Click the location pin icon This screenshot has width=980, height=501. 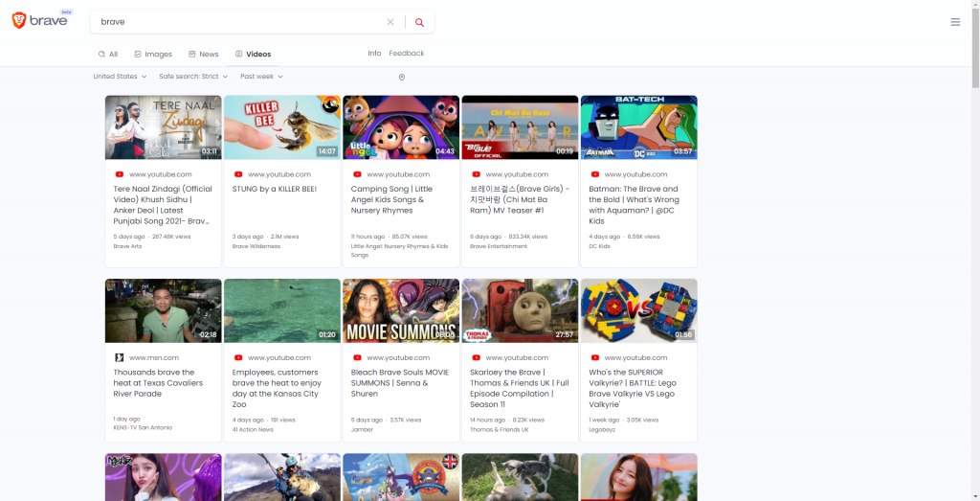402,78
